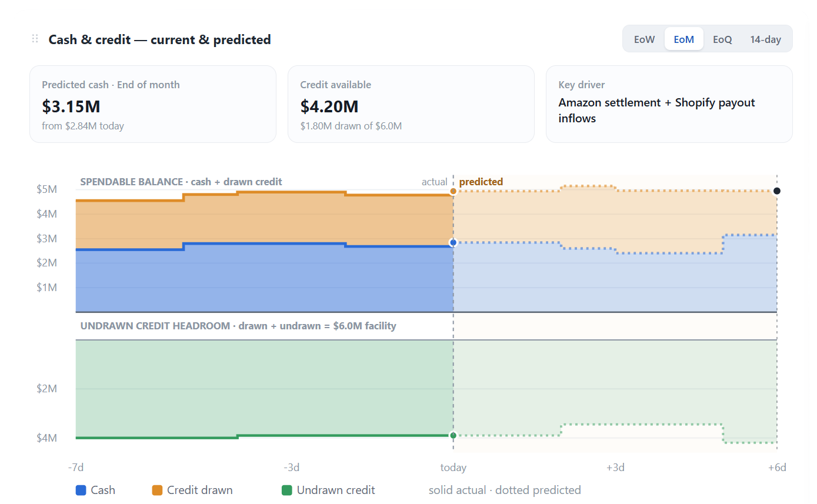The image size is (817, 504).
Task: Click 'Amazon settlement + Shopify payout inflows' text
Action: point(656,111)
